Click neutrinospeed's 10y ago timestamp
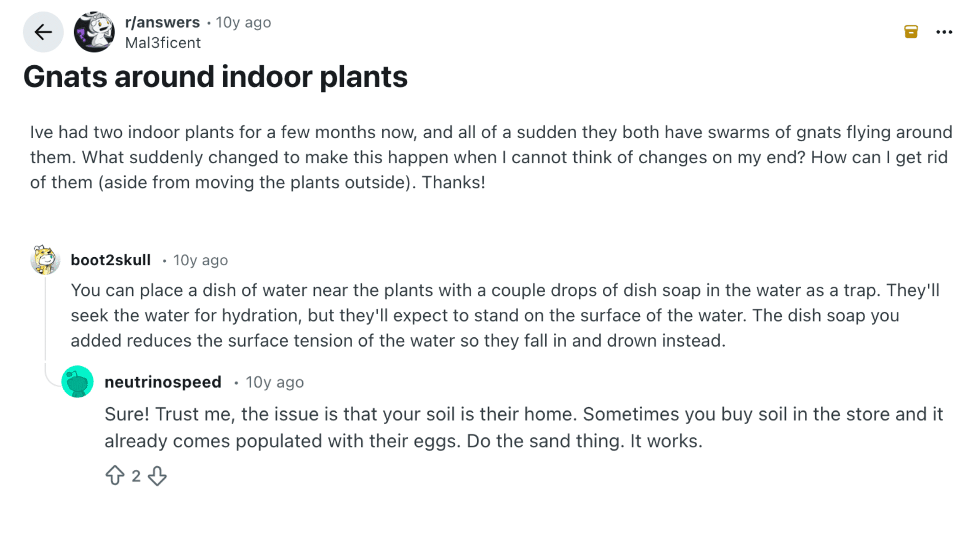This screenshot has width=980, height=551. (x=275, y=382)
